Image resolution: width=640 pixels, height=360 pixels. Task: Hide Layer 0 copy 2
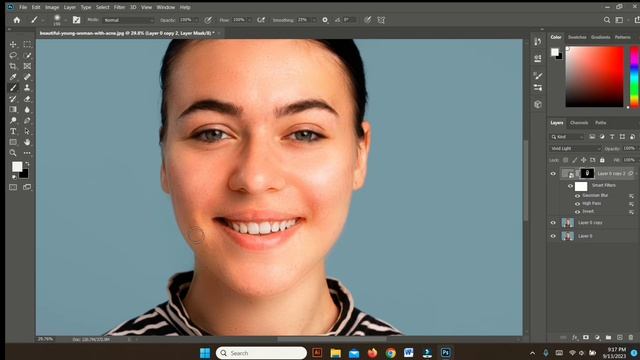[553, 173]
